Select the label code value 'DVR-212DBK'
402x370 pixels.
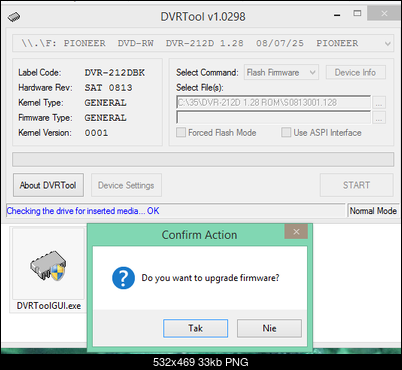tap(115, 73)
